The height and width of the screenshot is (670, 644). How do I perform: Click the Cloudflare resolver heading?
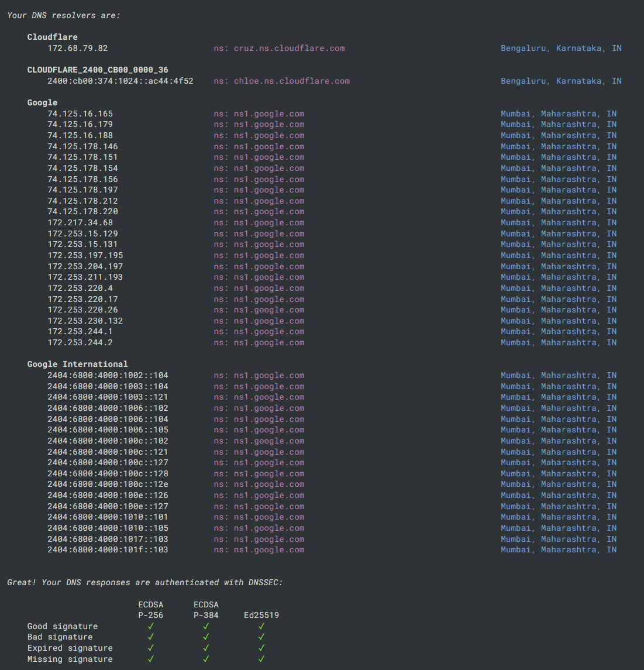pos(52,37)
